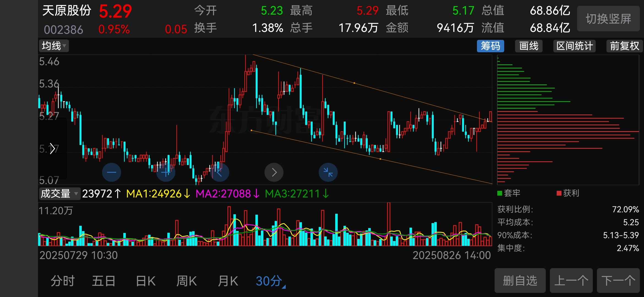Change the 前复权 adjustment mode
Image resolution: width=644 pixels, height=297 pixels.
(x=624, y=46)
